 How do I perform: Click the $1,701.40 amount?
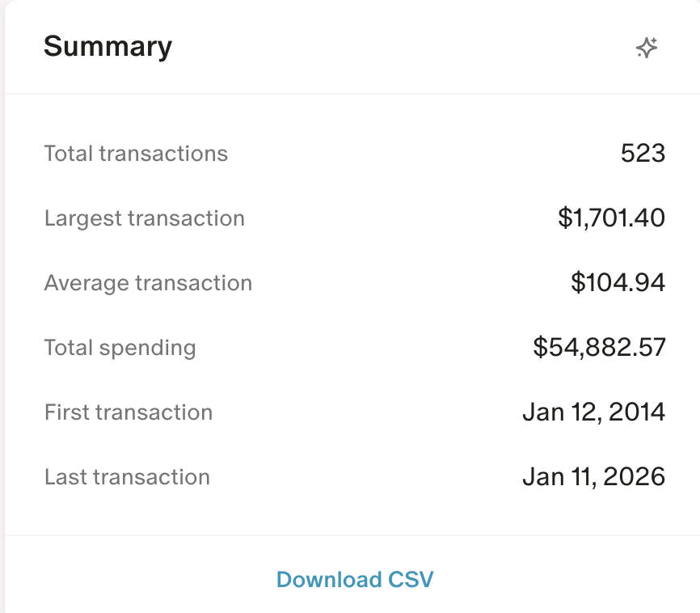(612, 218)
